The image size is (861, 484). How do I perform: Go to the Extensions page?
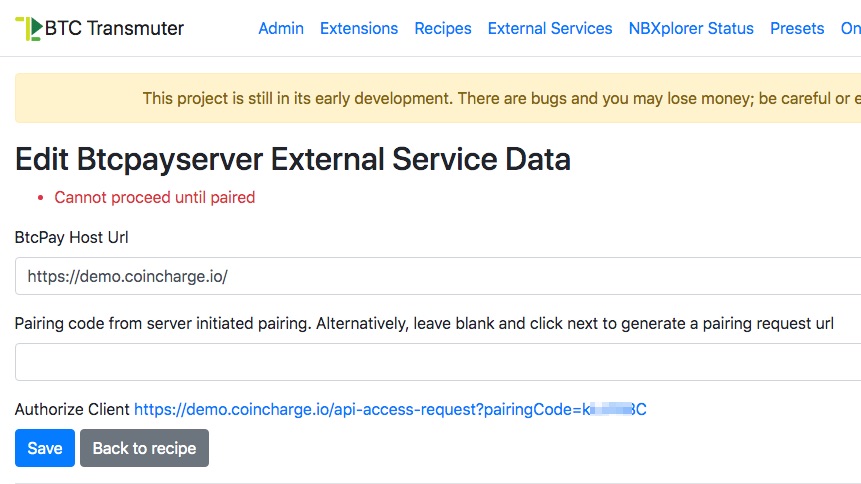pos(359,29)
